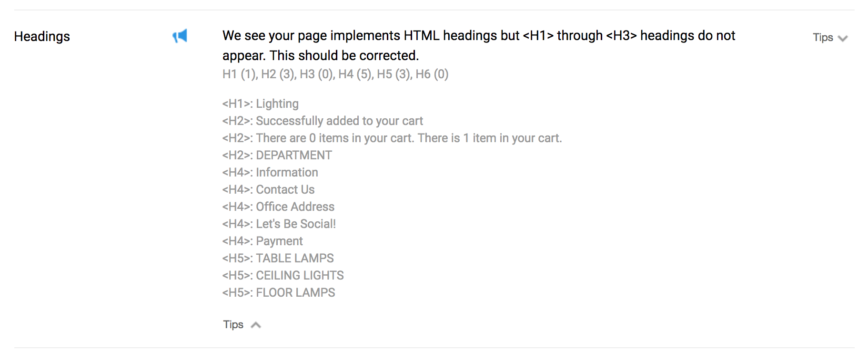Click the blue megaphone icon beside Headings
This screenshot has width=868, height=353.
(x=180, y=36)
